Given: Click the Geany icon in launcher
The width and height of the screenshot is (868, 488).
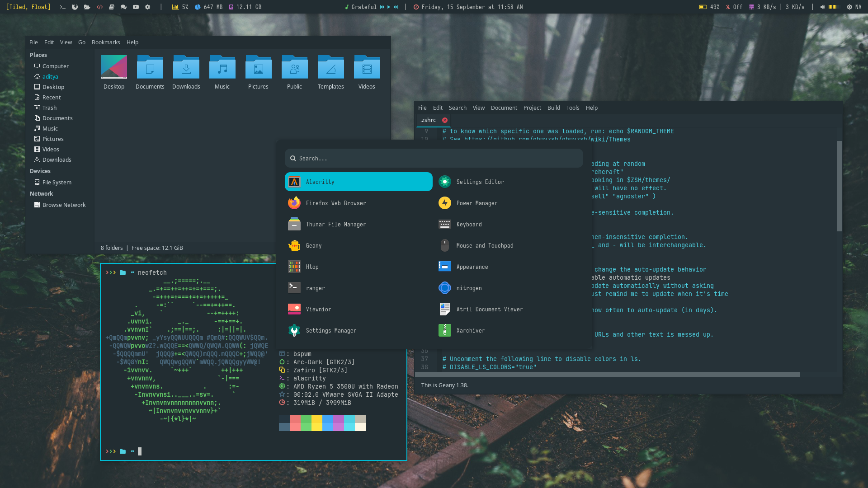Looking at the screenshot, I should 294,246.
